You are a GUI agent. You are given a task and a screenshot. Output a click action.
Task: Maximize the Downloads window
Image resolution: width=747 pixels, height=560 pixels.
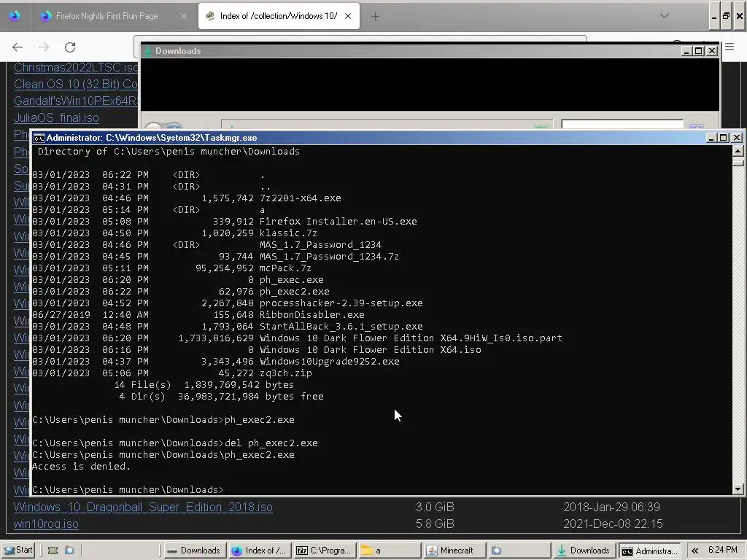(x=699, y=51)
